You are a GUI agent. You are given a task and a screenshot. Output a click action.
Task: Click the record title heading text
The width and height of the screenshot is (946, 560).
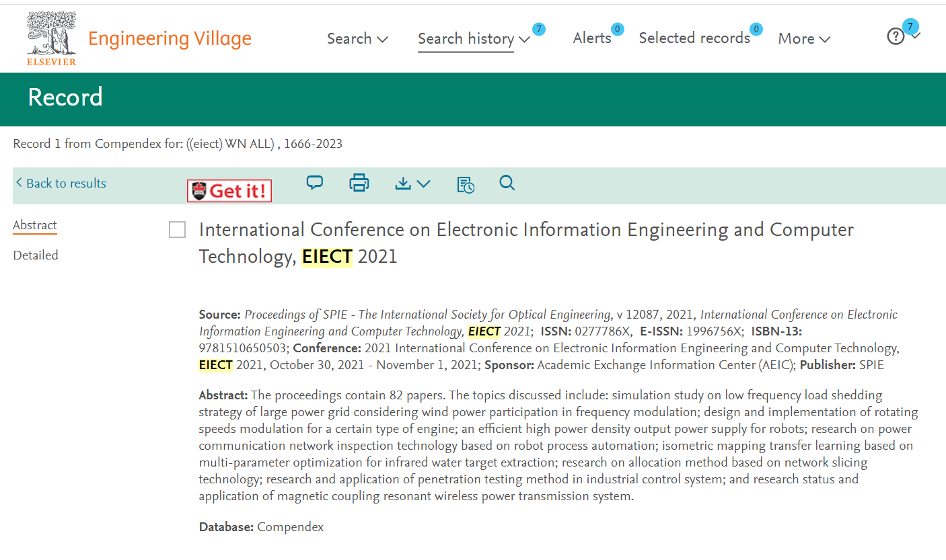[x=526, y=243]
